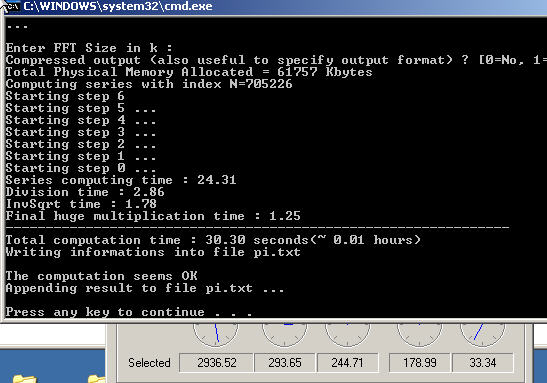Click 'Total computation time : 30.30 seconds' line

coord(213,240)
